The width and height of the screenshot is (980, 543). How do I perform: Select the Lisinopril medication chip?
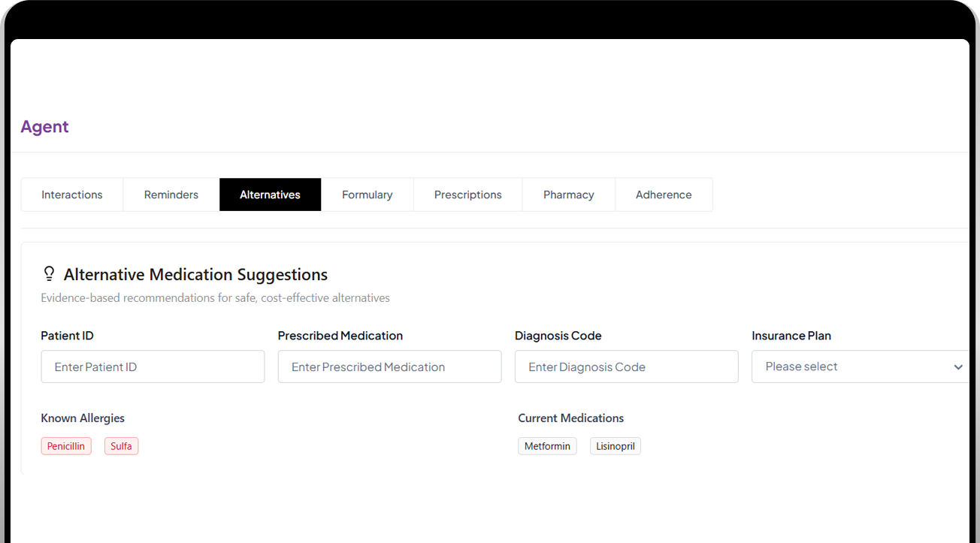coord(616,446)
